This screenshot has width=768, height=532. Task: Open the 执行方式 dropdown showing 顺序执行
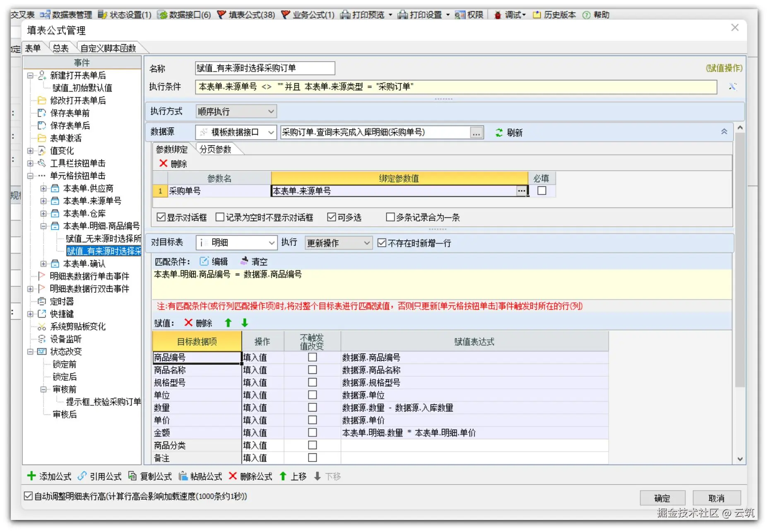click(x=271, y=111)
